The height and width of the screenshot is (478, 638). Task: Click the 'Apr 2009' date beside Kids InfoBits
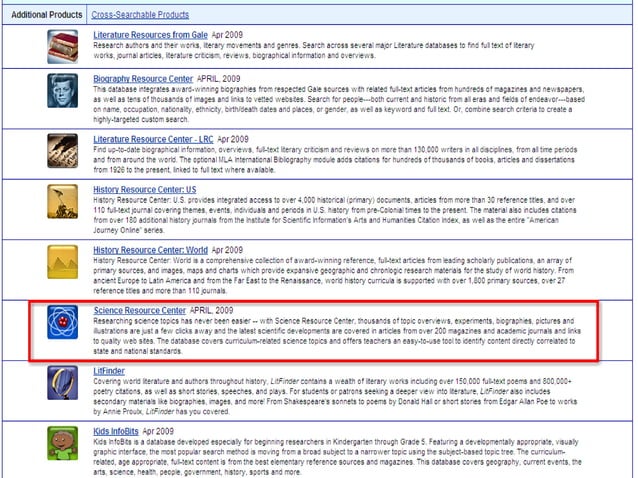[158, 431]
